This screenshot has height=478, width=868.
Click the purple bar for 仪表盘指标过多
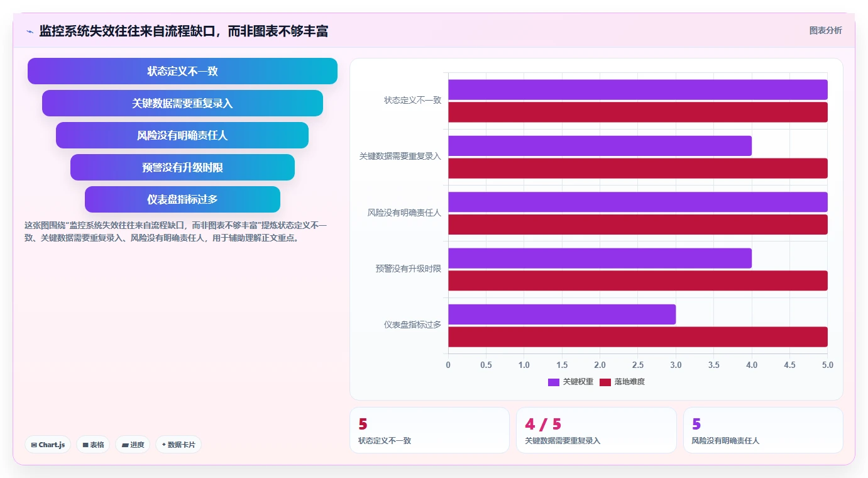[x=562, y=314]
